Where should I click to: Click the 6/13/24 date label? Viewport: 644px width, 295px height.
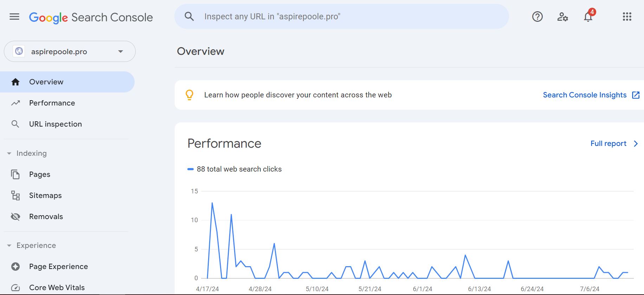point(479,289)
